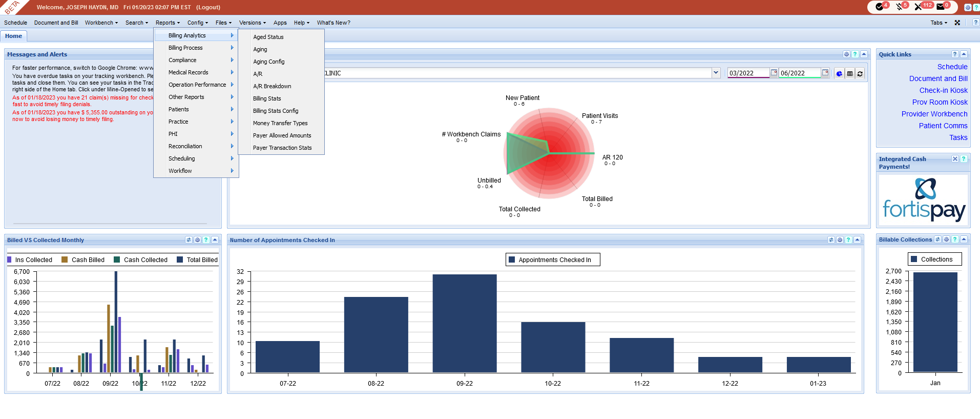The width and height of the screenshot is (980, 419).
Task: Click the Integrated Cash Payments help icon
Action: (964, 159)
